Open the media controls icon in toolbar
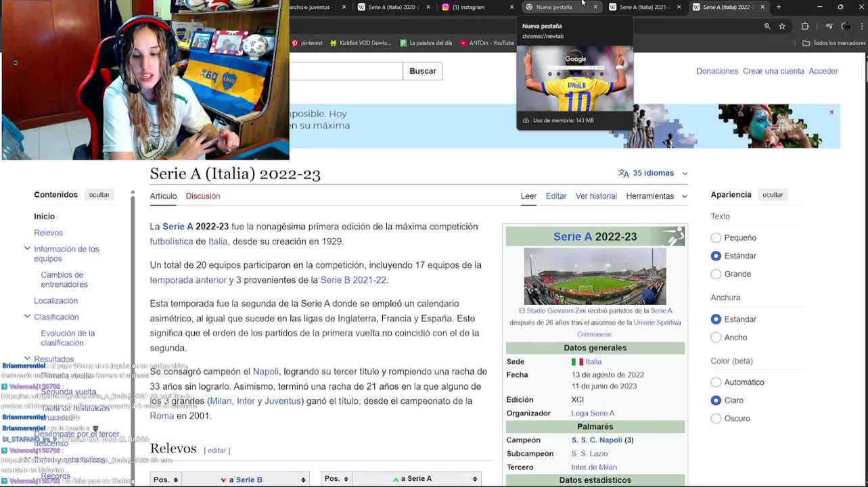Viewport: 868px width, 487px height. (829, 26)
